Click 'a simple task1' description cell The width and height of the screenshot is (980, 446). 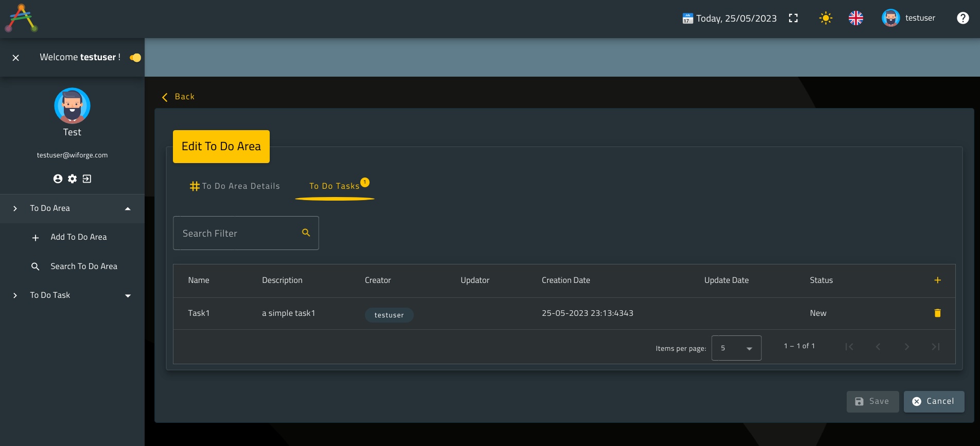click(x=288, y=313)
